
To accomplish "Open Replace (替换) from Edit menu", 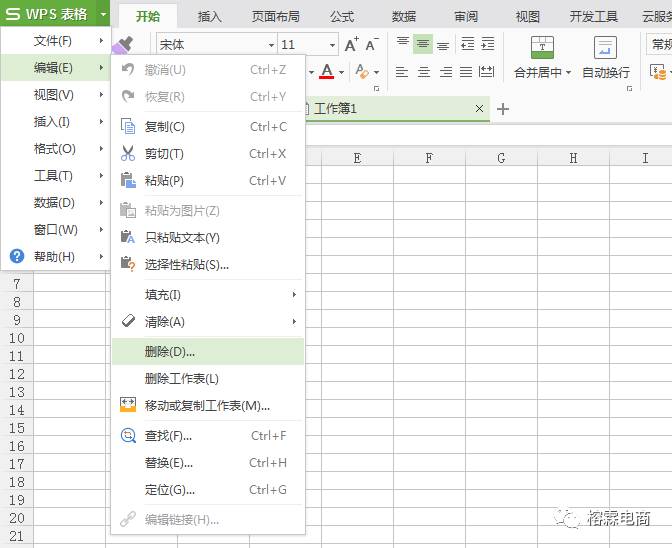I will click(208, 463).
